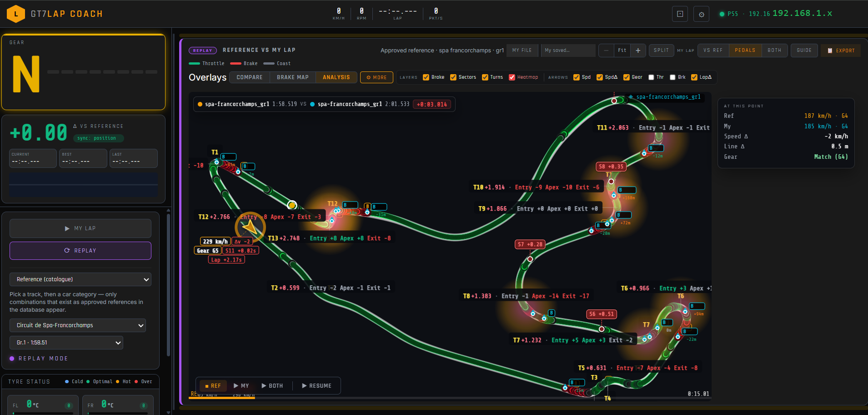Select the Analysis overlay tab
The image size is (868, 415).
[336, 77]
